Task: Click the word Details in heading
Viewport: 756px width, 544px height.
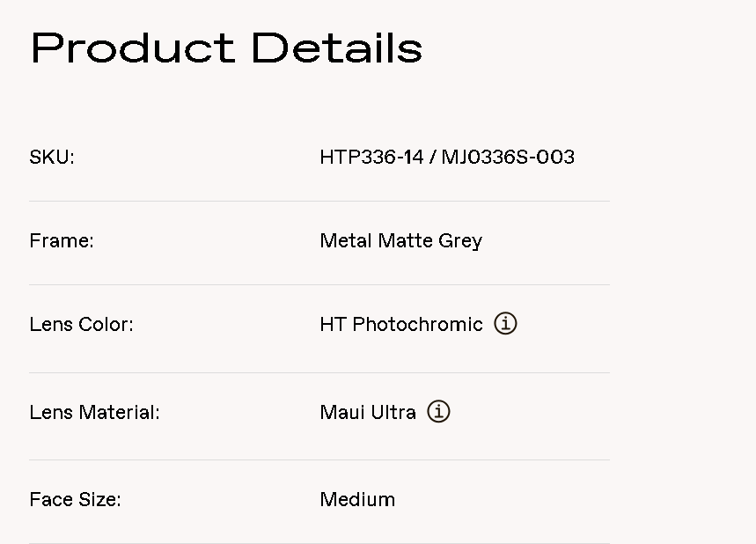Action: point(337,48)
